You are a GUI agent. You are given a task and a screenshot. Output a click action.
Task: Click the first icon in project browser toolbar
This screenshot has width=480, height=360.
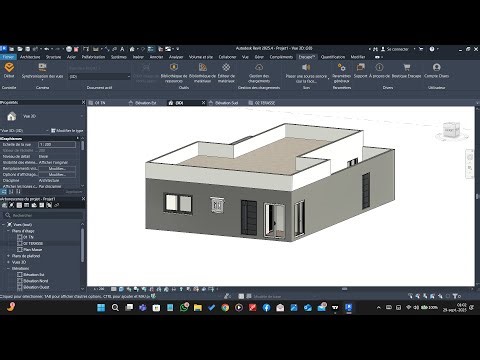[4, 205]
